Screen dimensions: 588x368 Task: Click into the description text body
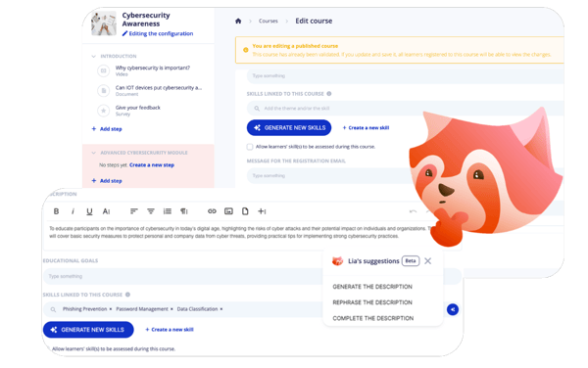tap(240, 233)
